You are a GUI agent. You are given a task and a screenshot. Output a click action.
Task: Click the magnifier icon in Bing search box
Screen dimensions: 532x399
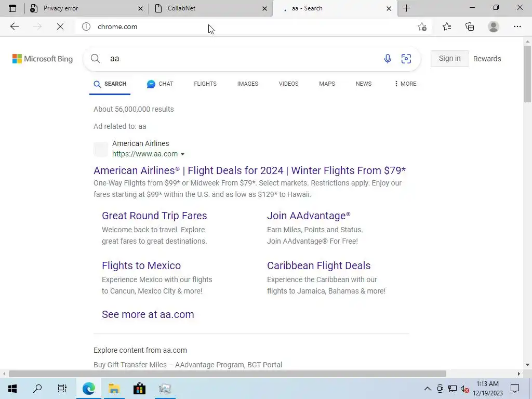tap(96, 58)
